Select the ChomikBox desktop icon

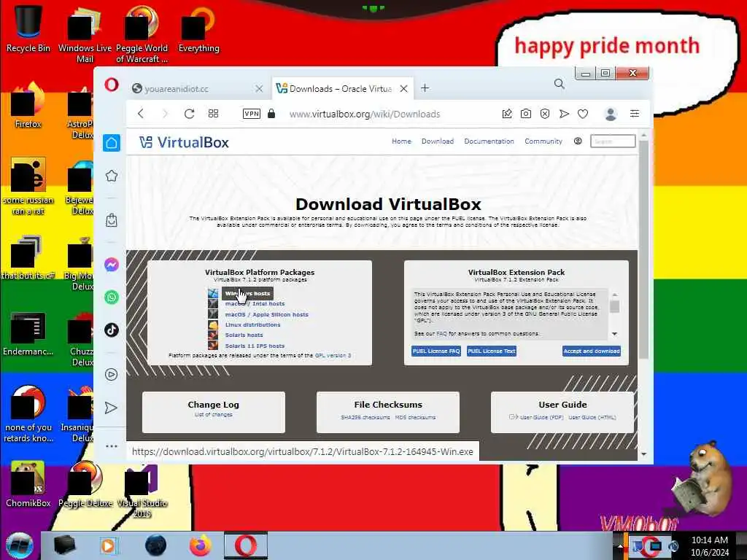[x=28, y=484]
